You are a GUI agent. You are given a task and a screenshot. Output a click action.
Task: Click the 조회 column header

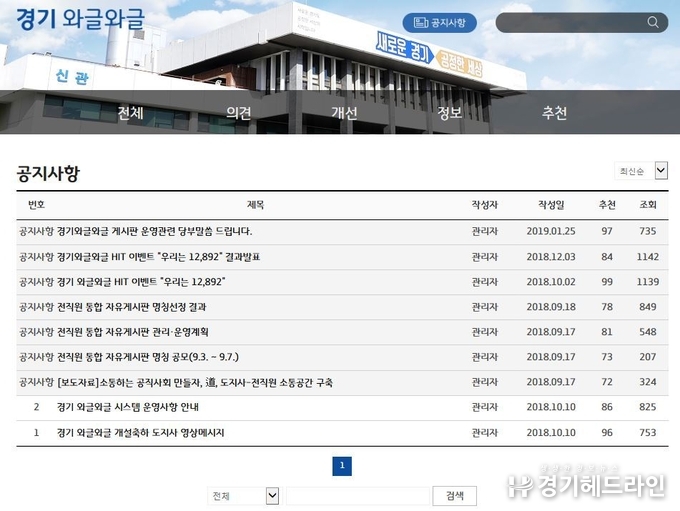pos(648,205)
